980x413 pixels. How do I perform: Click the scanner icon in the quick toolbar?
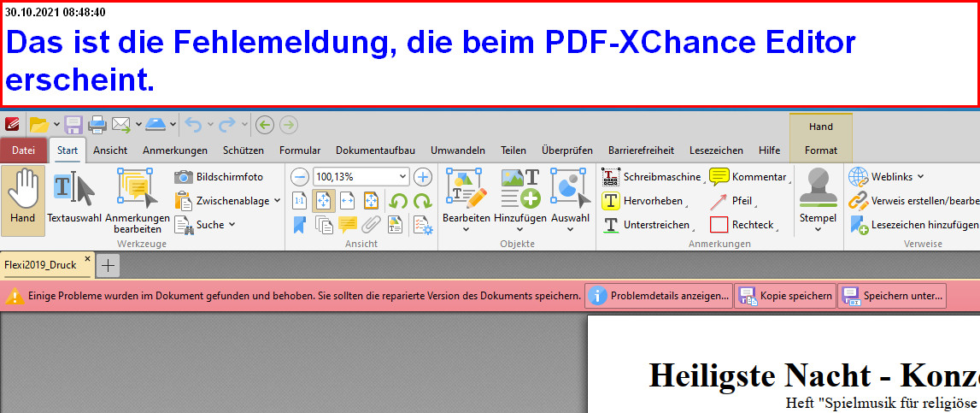tap(155, 125)
